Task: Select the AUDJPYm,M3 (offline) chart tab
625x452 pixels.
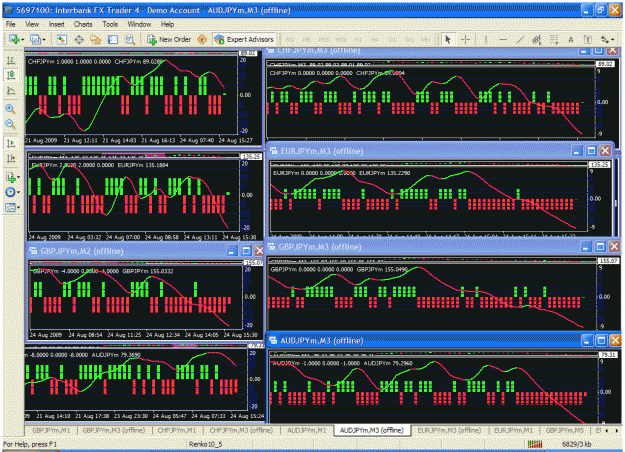Action: tap(371, 430)
